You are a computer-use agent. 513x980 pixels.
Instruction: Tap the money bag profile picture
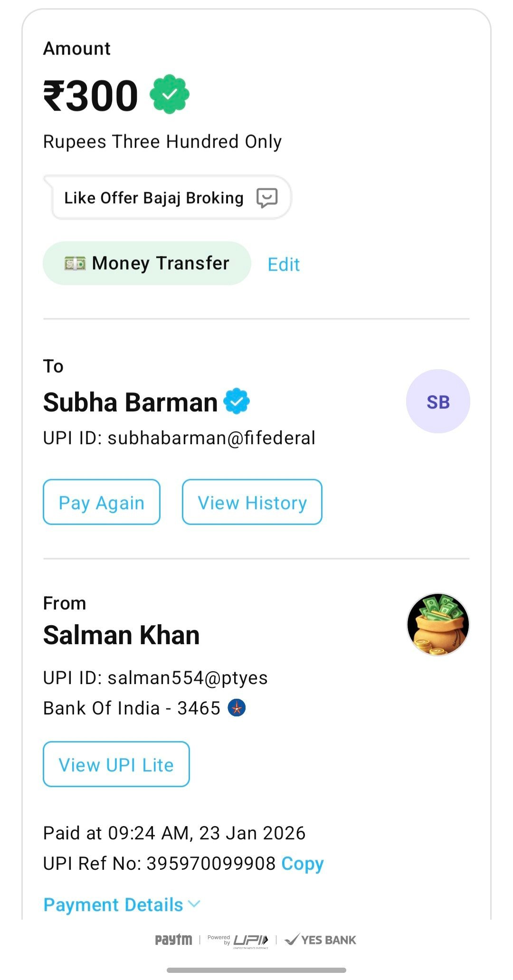pyautogui.click(x=437, y=624)
